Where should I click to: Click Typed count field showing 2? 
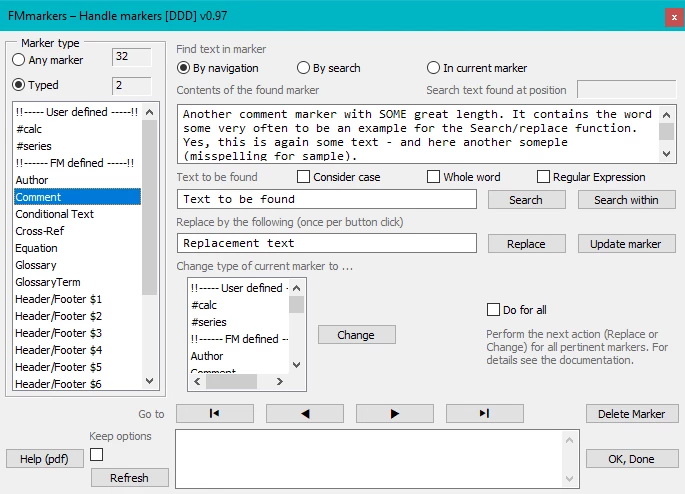pyautogui.click(x=132, y=86)
